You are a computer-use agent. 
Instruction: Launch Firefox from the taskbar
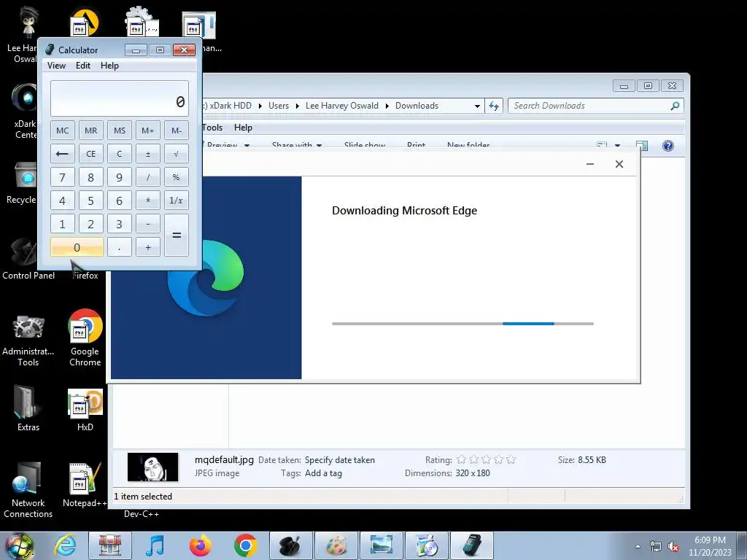click(x=200, y=545)
